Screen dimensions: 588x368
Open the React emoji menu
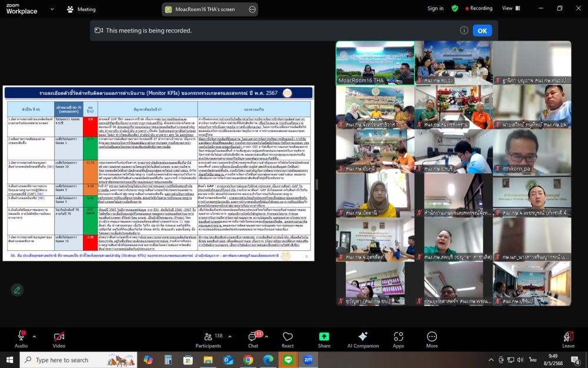(288, 337)
